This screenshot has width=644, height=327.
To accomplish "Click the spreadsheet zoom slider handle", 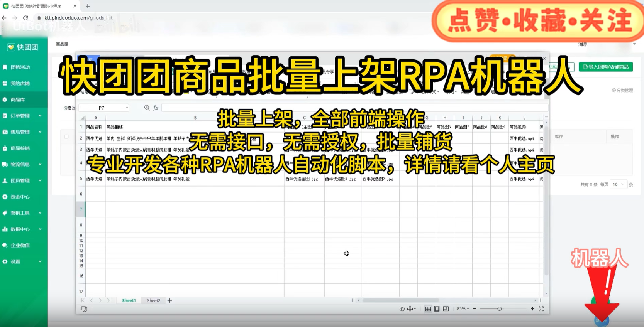I will click(499, 309).
